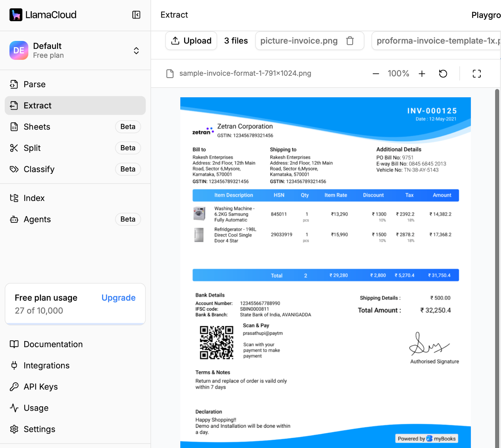The width and height of the screenshot is (501, 448).
Task: Zoom out with the minus button
Action: tap(376, 74)
